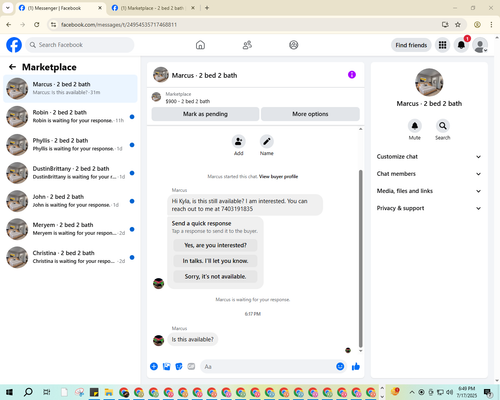
Task: Expand the Customize chat section
Action: coord(429,157)
